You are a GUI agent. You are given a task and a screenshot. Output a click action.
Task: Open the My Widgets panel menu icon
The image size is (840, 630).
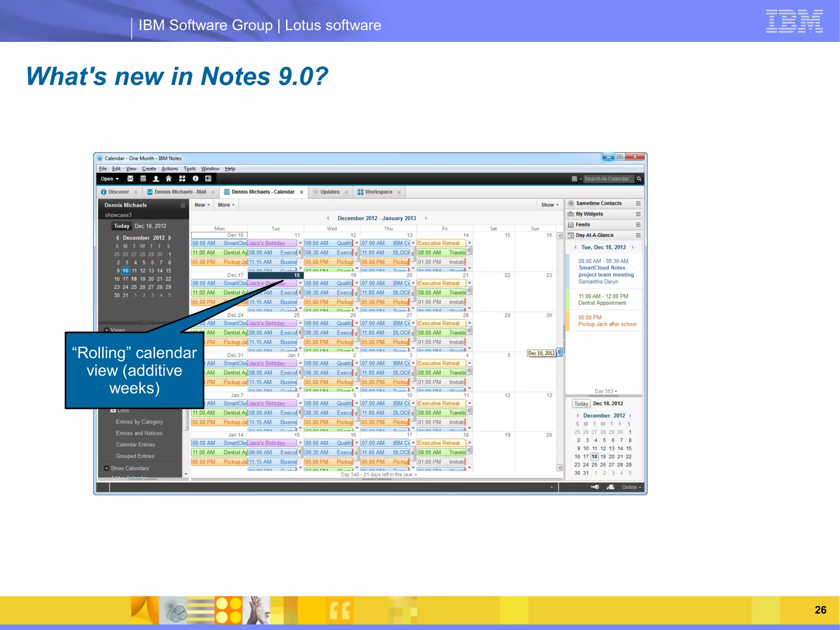[638, 214]
